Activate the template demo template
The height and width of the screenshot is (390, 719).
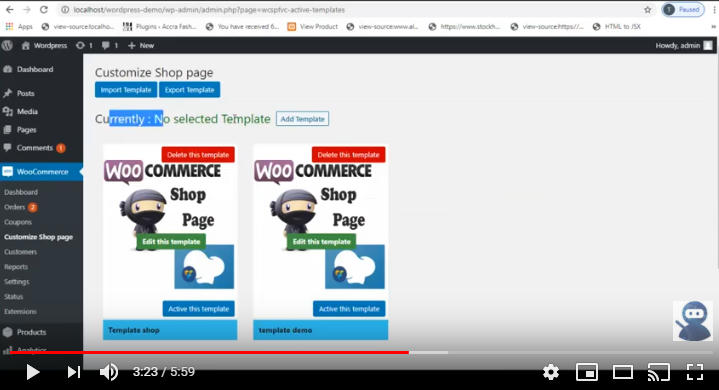[x=349, y=309]
